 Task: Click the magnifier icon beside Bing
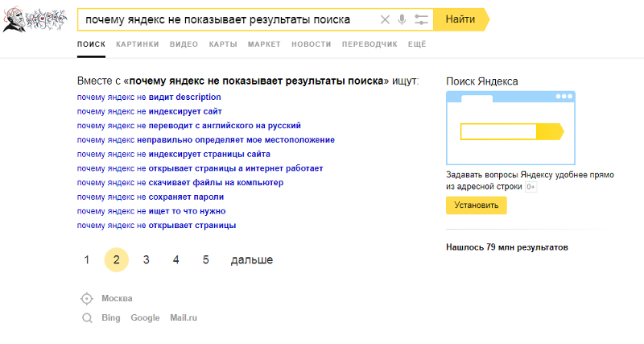[x=87, y=317]
